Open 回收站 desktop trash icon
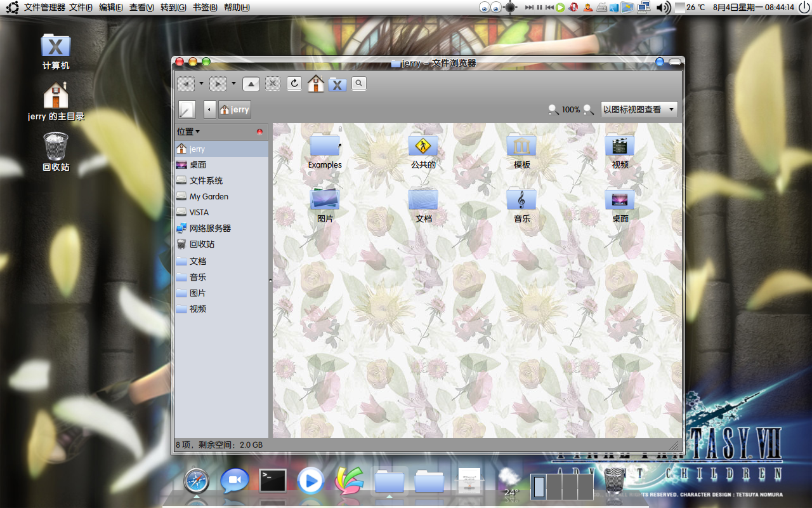 56,152
